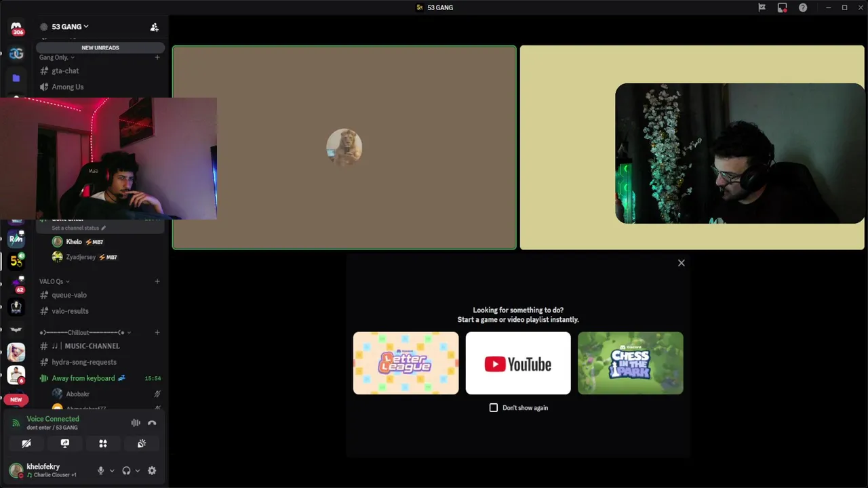
Task: Jump to NEW UNREADS
Action: click(100, 48)
